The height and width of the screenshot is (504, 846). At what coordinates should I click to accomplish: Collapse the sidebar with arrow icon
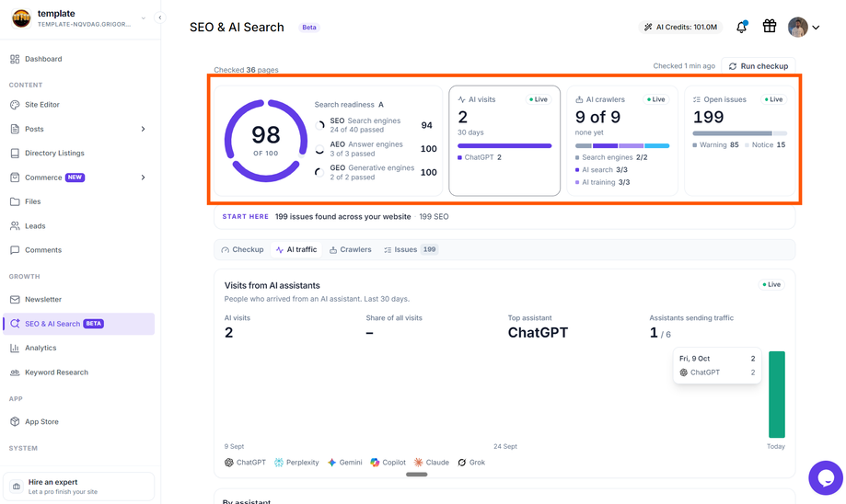(159, 17)
